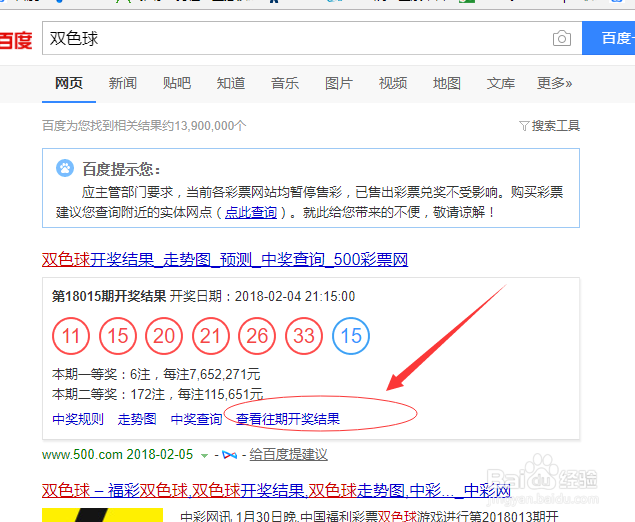Click the result count text 13,900,000个
Screen dimensions: 635x522
point(210,126)
